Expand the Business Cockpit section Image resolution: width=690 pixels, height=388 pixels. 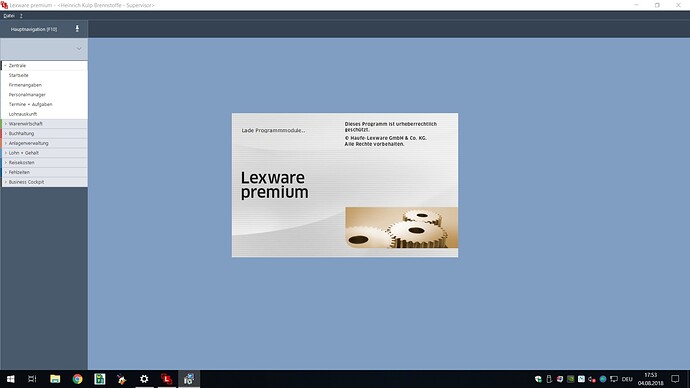coord(44,182)
